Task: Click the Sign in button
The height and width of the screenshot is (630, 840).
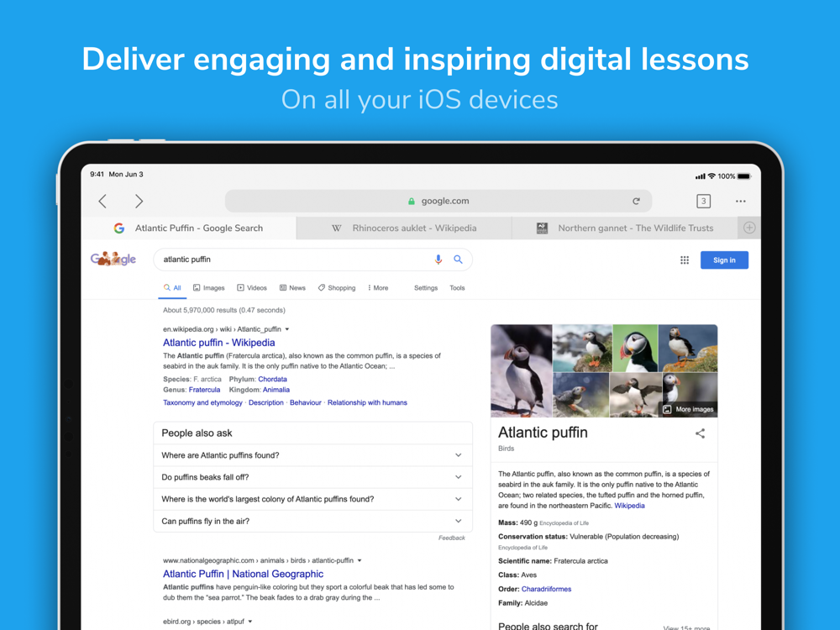Action: point(724,260)
